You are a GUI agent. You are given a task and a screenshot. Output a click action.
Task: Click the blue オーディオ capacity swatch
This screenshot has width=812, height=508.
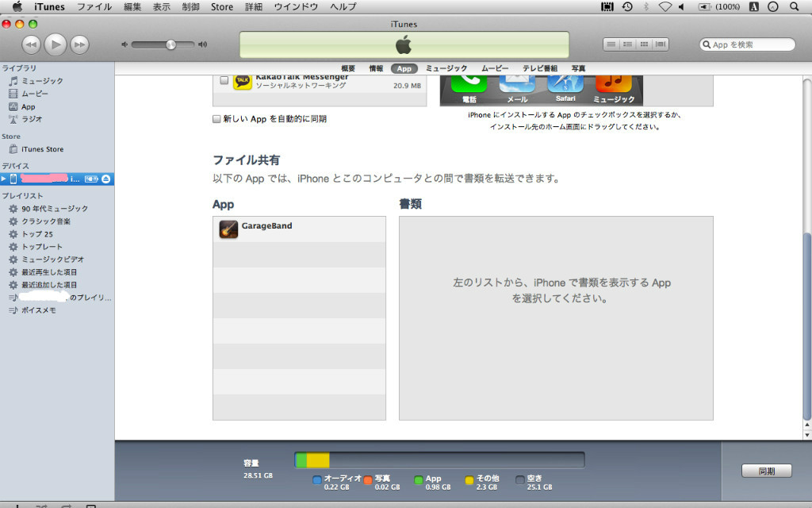[317, 480]
